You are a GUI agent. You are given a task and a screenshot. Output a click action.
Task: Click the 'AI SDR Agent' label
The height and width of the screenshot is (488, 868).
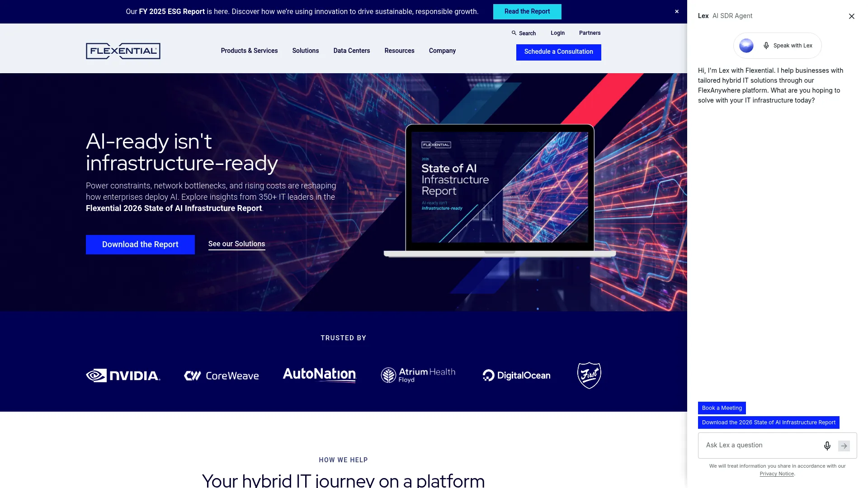tap(732, 16)
